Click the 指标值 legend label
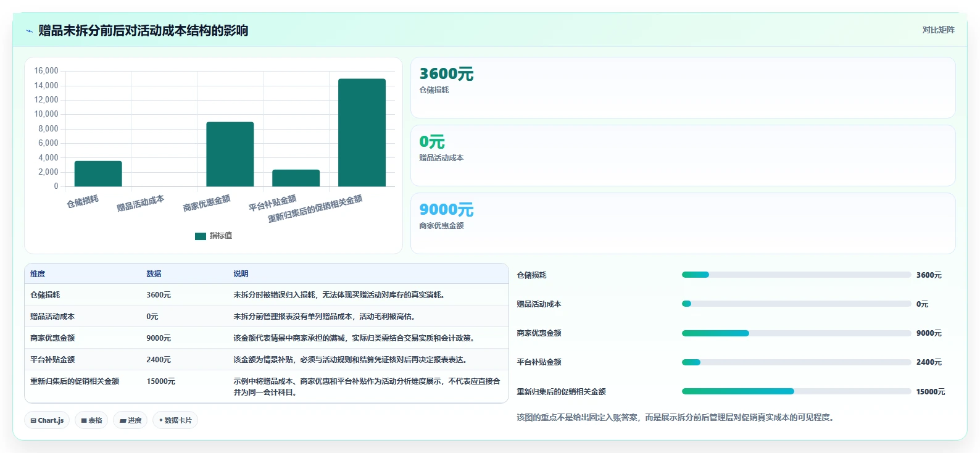The width and height of the screenshot is (980, 453). (221, 236)
